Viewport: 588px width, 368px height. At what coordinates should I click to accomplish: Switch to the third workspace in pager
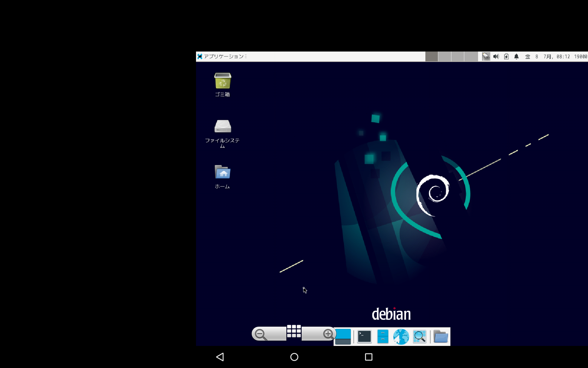458,56
